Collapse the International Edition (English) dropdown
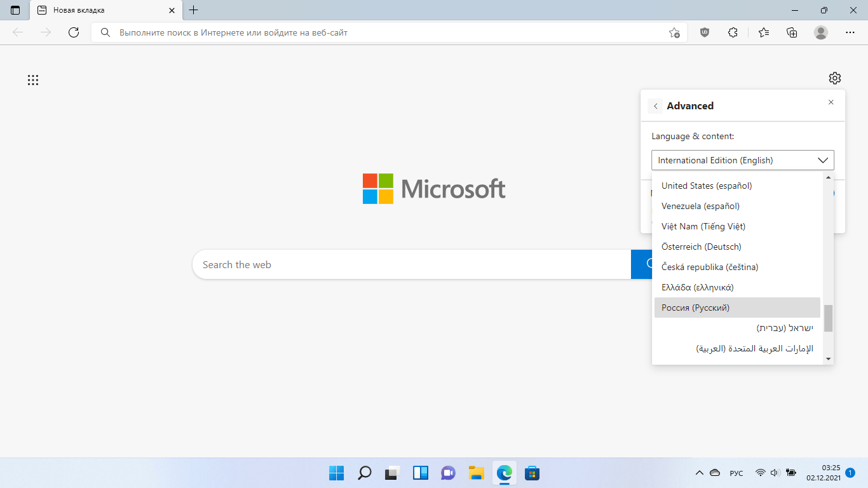Screen dimensions: 868x488 [x=743, y=160]
